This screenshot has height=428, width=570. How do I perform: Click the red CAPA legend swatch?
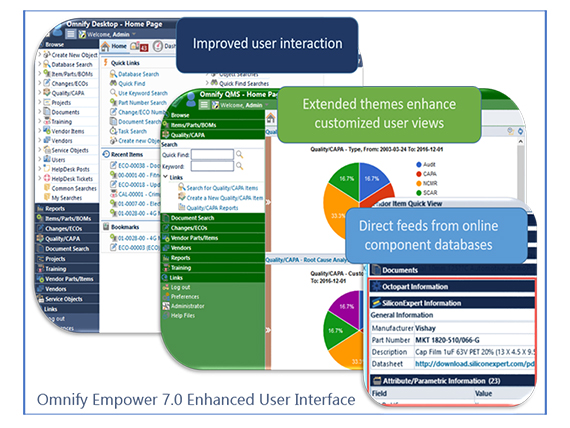tap(419, 174)
